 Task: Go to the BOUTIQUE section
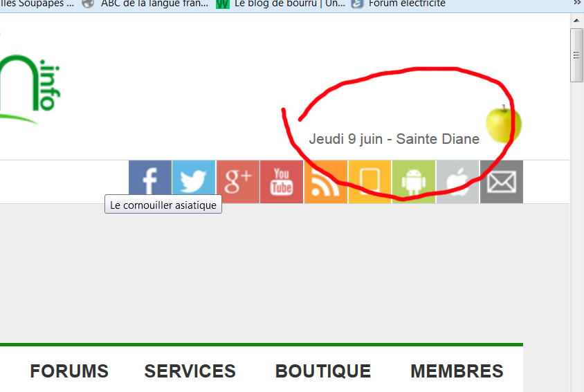click(322, 371)
